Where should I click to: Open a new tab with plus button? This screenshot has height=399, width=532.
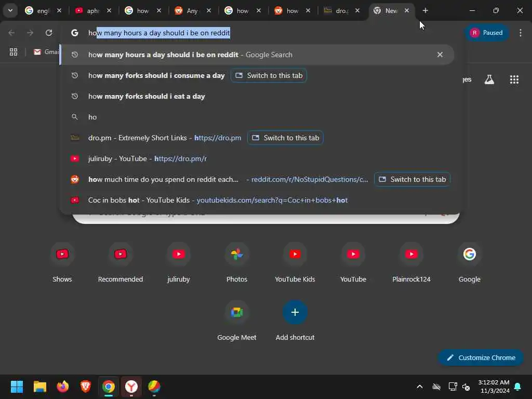425,10
